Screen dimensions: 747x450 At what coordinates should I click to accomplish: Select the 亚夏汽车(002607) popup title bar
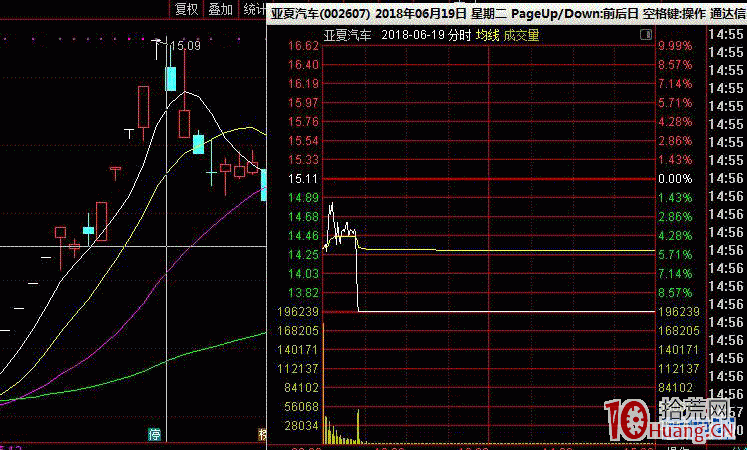(507, 13)
